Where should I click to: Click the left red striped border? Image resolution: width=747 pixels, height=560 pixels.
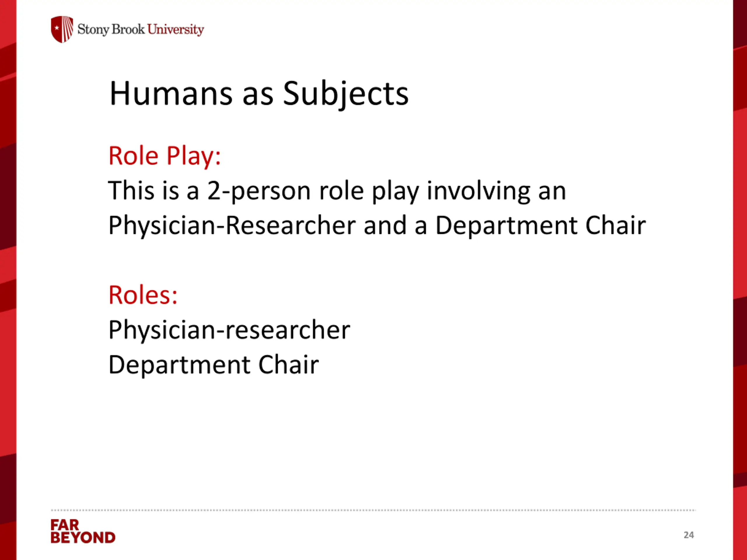[8, 280]
